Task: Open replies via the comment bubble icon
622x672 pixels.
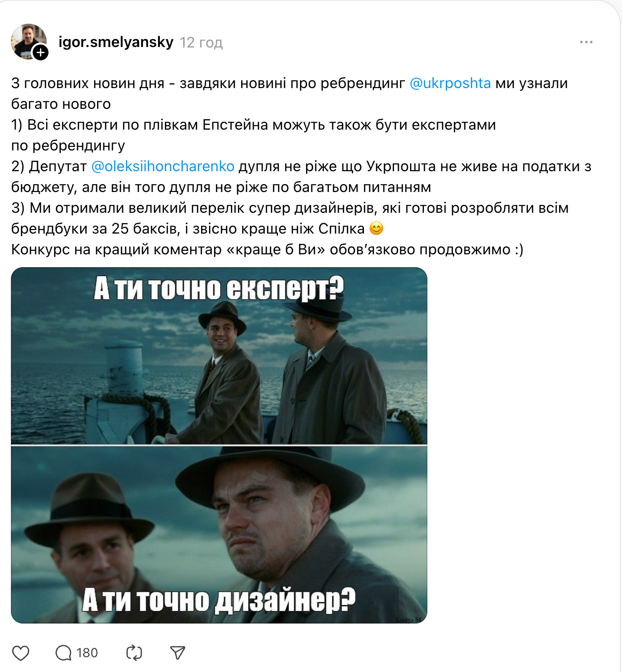Action: tap(63, 653)
